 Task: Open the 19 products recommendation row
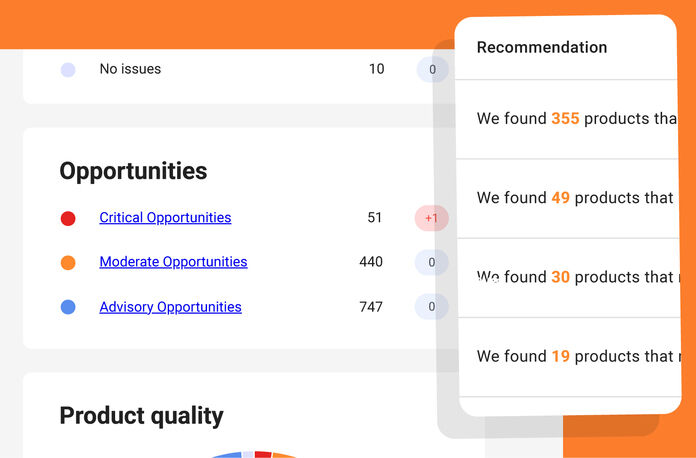[574, 356]
